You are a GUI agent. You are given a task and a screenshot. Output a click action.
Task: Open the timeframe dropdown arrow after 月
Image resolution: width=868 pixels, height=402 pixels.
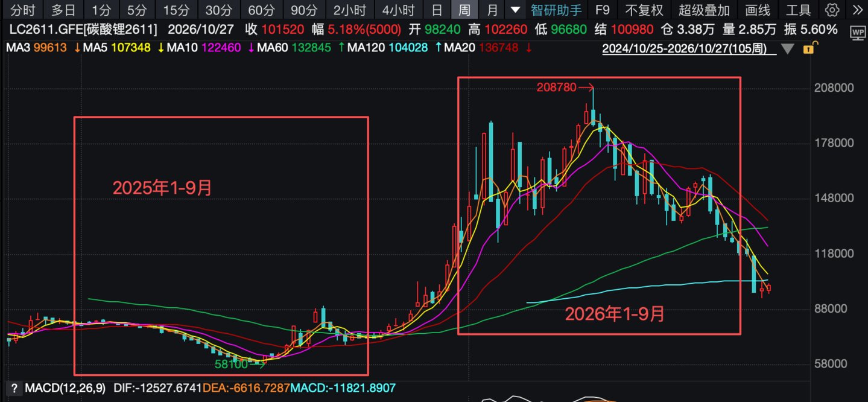(515, 10)
